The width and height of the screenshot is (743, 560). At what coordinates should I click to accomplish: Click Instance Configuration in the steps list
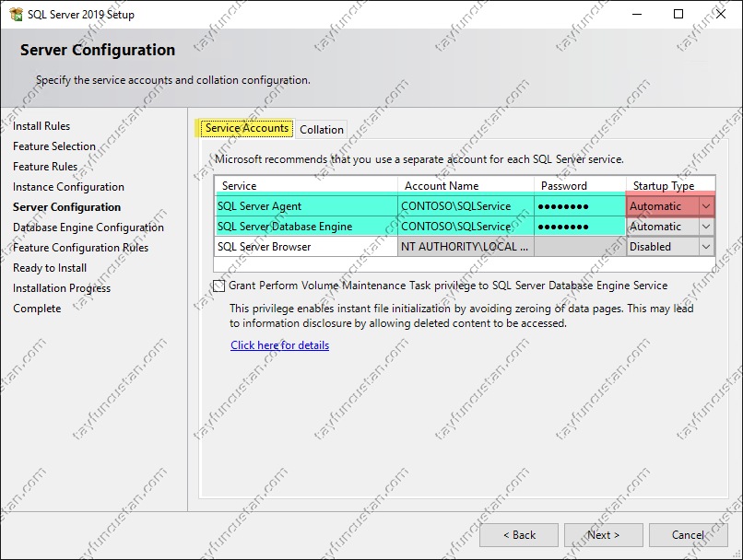(x=68, y=187)
